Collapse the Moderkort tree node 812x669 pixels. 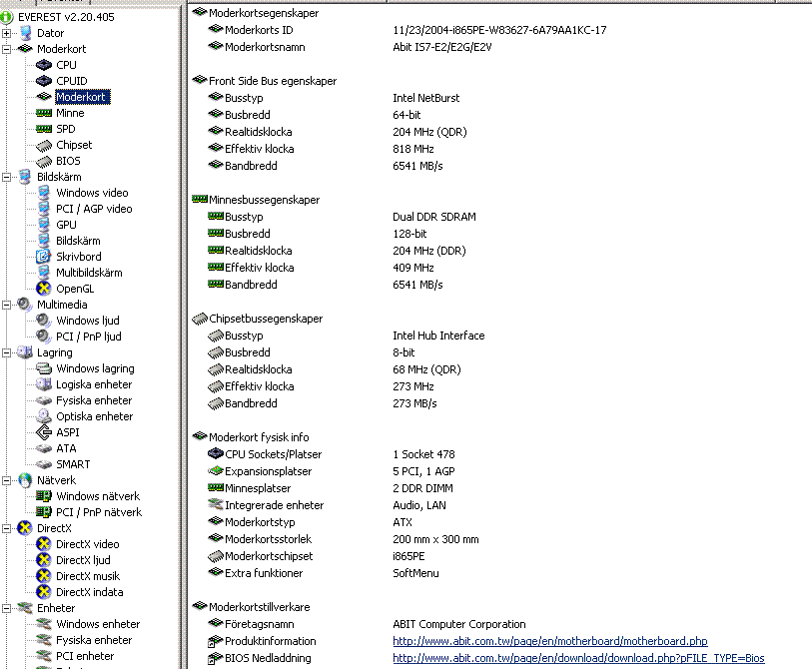[x=6, y=49]
